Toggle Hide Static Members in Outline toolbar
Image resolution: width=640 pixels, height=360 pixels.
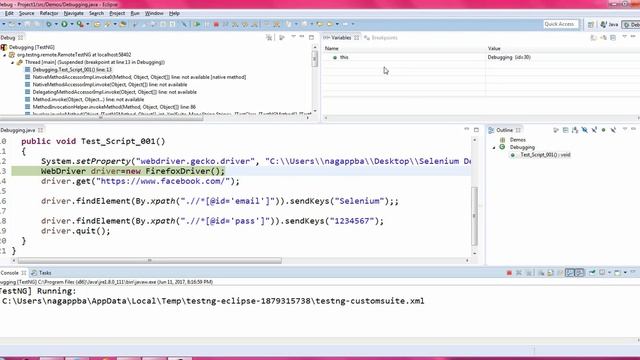[x=594, y=130]
